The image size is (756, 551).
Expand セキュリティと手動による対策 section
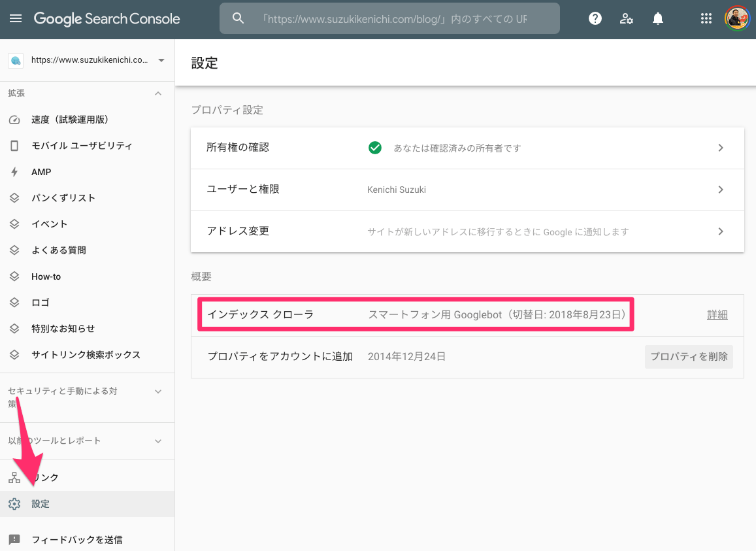[158, 392]
